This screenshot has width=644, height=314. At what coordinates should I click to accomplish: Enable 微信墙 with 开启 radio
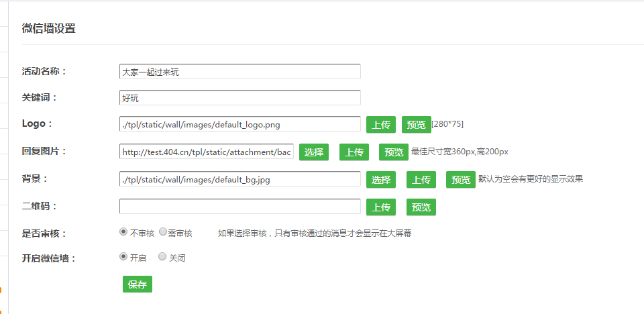coord(123,256)
